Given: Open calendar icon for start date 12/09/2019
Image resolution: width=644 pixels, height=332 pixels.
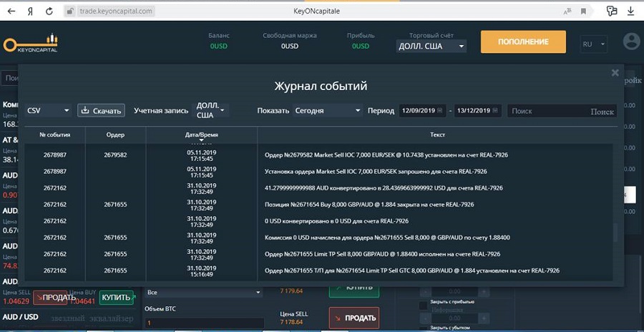Looking at the screenshot, I should [440, 110].
